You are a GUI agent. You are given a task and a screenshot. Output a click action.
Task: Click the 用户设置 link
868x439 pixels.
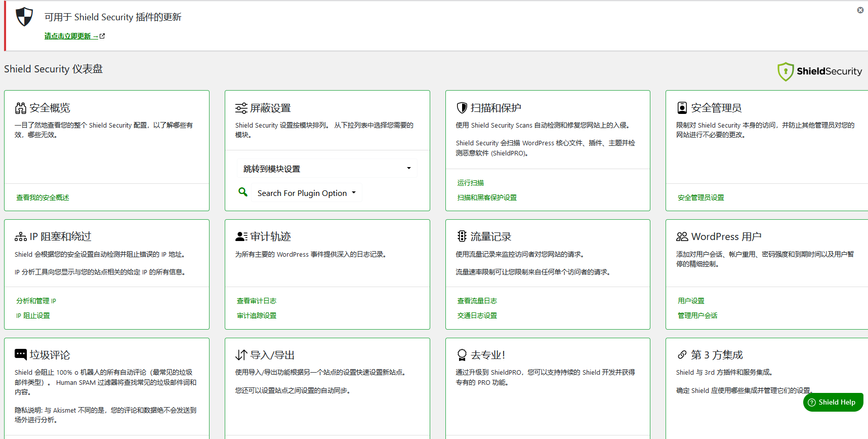point(691,301)
